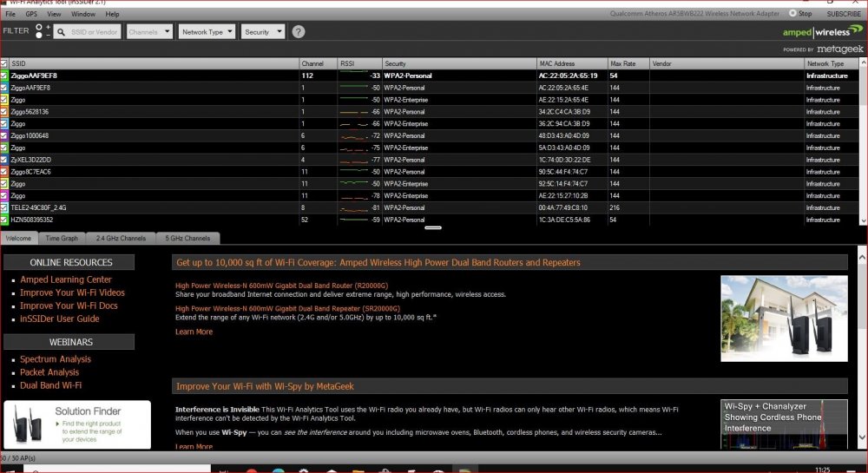Click the magnifier icon in the SSID filter
Viewport: 868px width, 473px height.
pyautogui.click(x=62, y=32)
